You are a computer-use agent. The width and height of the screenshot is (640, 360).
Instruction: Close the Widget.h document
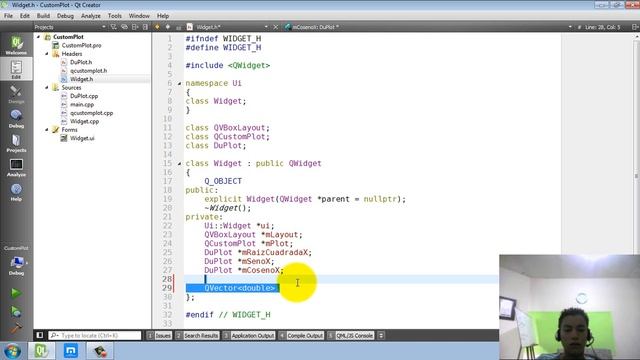tap(276, 27)
